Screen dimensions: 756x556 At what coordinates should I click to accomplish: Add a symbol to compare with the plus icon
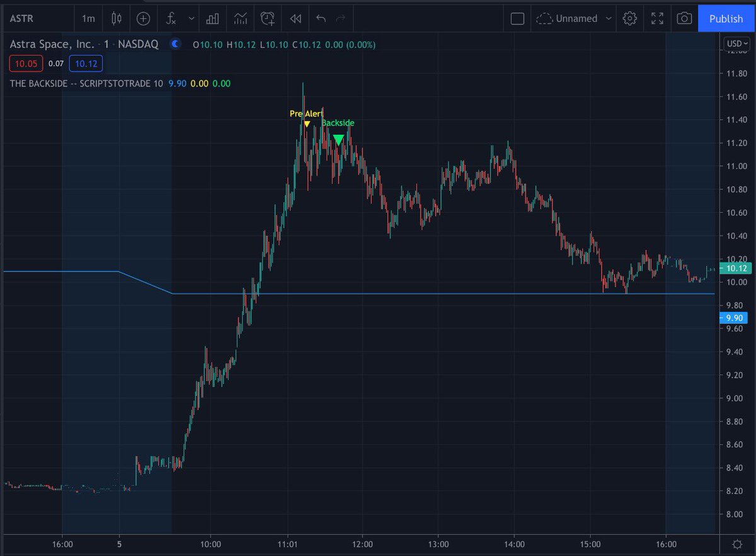144,18
